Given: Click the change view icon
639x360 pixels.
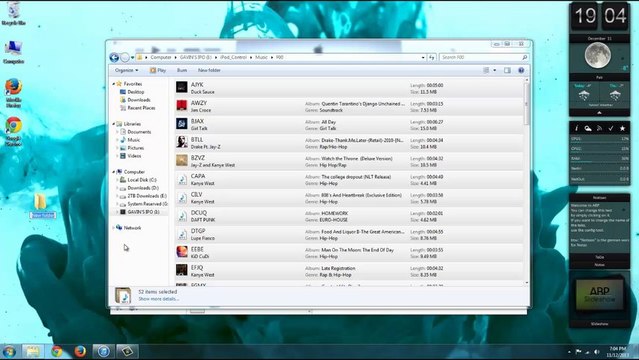Looking at the screenshot, I should point(486,71).
